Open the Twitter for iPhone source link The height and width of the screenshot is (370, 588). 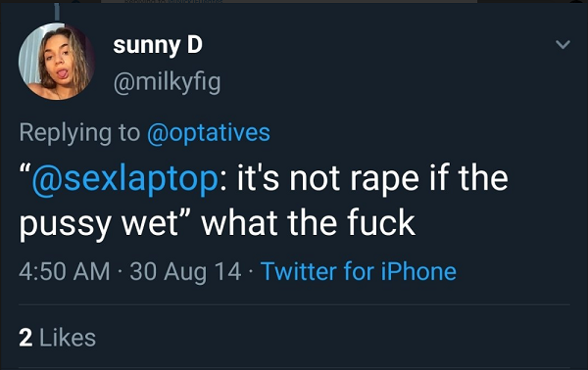(x=359, y=271)
